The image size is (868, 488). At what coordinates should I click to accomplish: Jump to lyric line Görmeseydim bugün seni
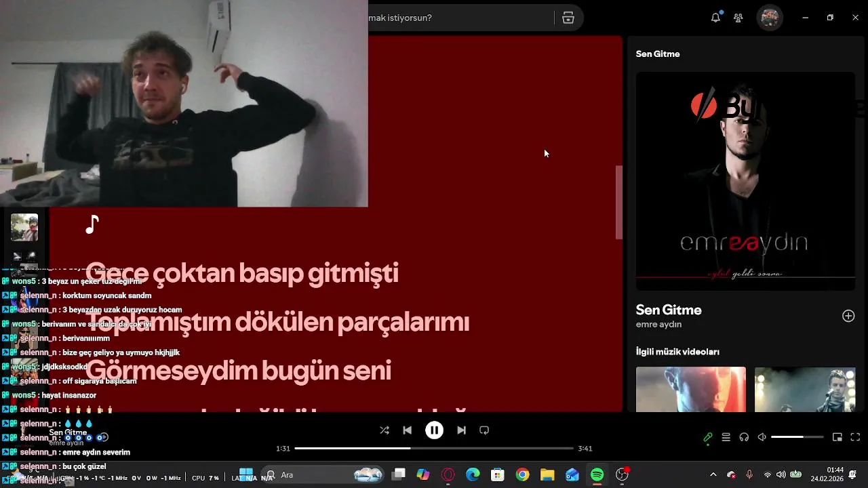tap(238, 371)
